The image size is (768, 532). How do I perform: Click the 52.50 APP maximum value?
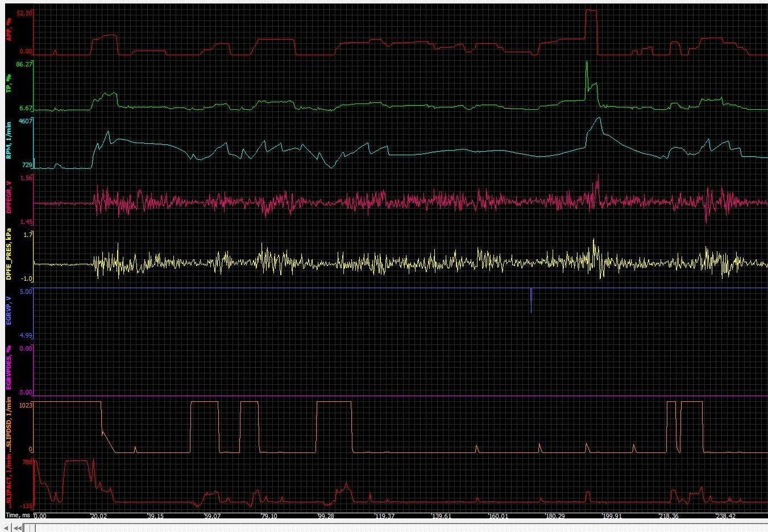(x=24, y=13)
